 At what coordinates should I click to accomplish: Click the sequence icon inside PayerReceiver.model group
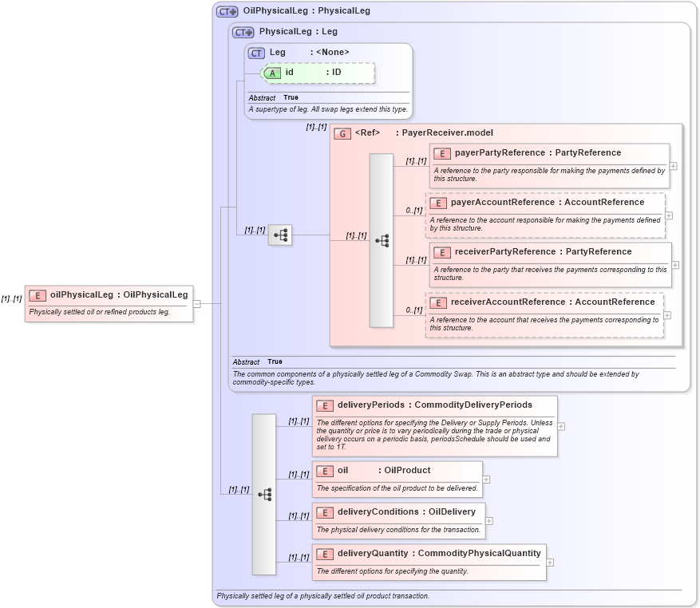tap(382, 241)
